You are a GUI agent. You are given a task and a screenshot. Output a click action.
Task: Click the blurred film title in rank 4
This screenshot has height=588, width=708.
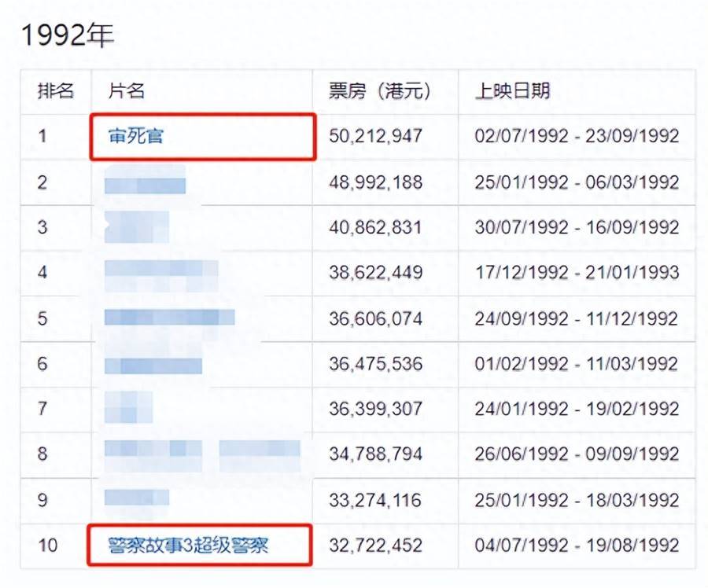161,272
